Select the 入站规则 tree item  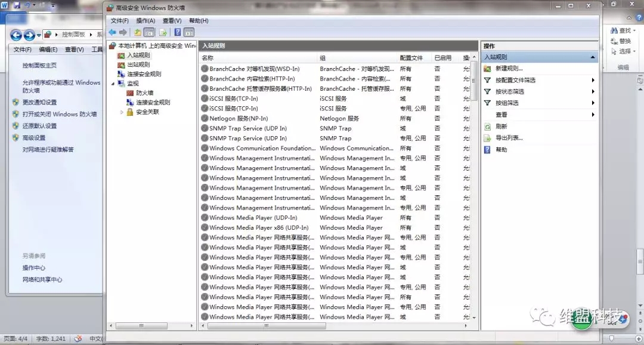pyautogui.click(x=138, y=55)
